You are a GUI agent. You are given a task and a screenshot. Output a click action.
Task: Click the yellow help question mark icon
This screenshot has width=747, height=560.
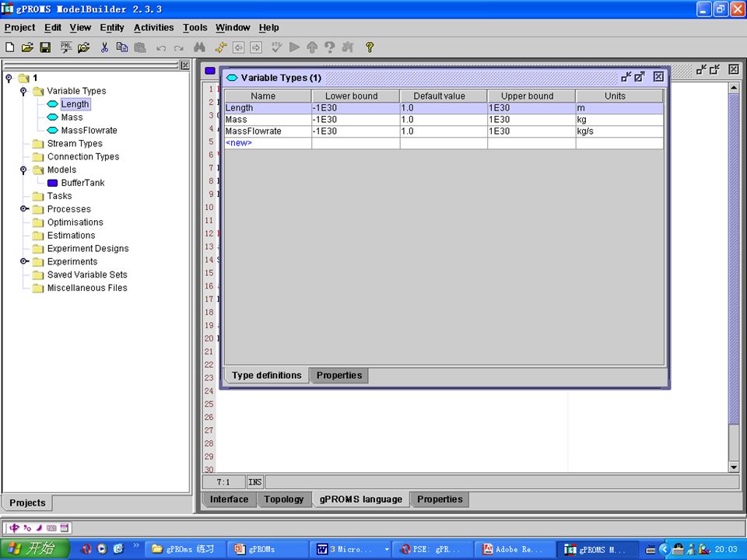(369, 47)
